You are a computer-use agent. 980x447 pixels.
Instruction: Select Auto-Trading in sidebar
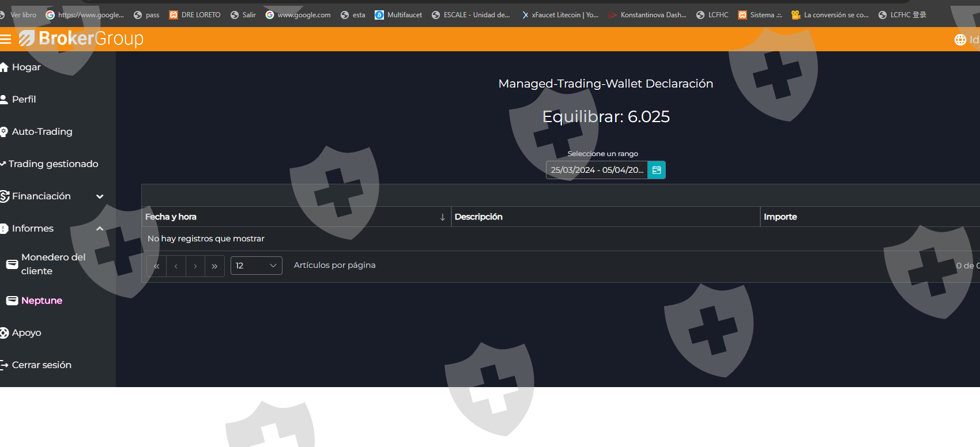pyautogui.click(x=42, y=132)
